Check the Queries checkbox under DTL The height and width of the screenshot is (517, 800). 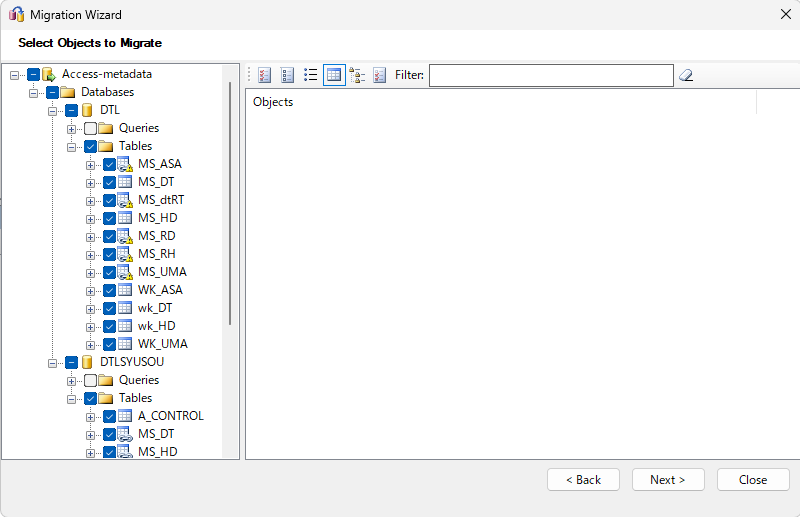91,128
